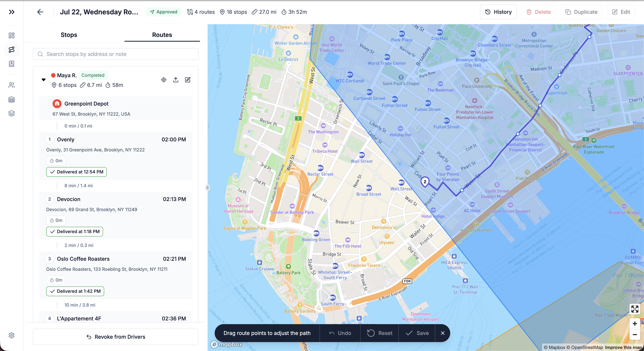The image size is (644, 351).
Task: Dismiss the route path editing bar
Action: click(443, 333)
